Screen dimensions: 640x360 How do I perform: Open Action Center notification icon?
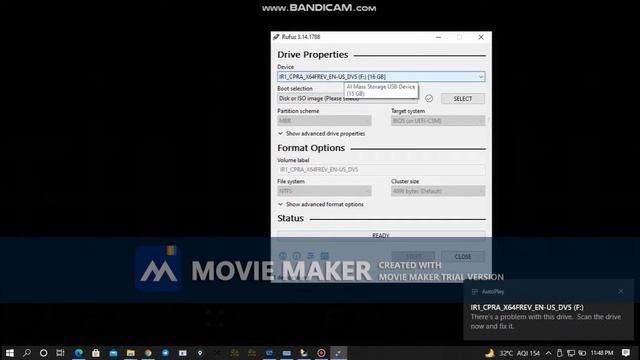(x=626, y=353)
